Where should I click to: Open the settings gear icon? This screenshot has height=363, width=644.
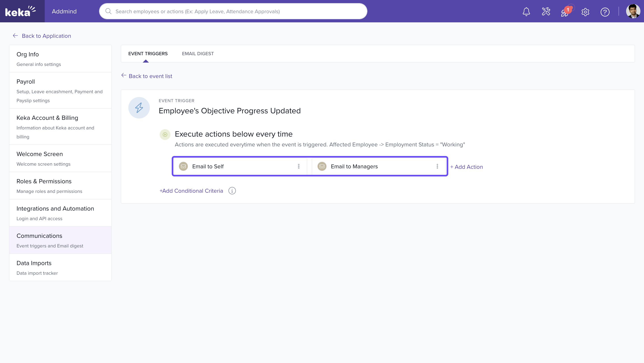(x=585, y=12)
